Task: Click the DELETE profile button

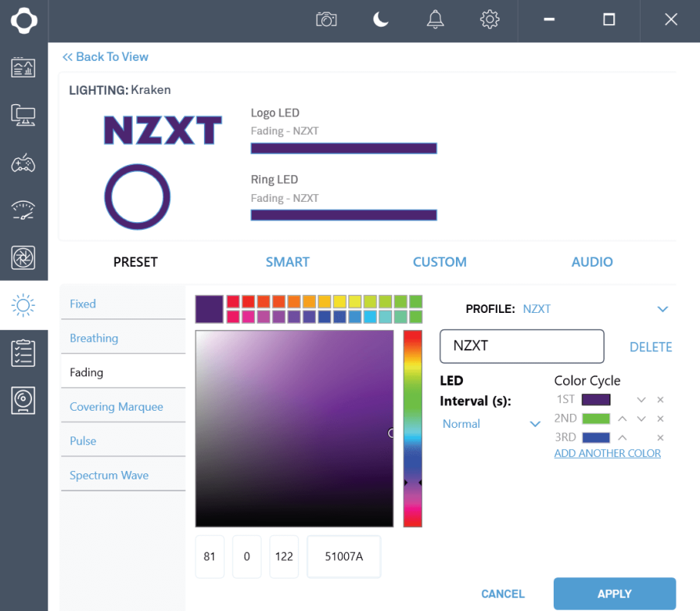Action: click(x=651, y=347)
